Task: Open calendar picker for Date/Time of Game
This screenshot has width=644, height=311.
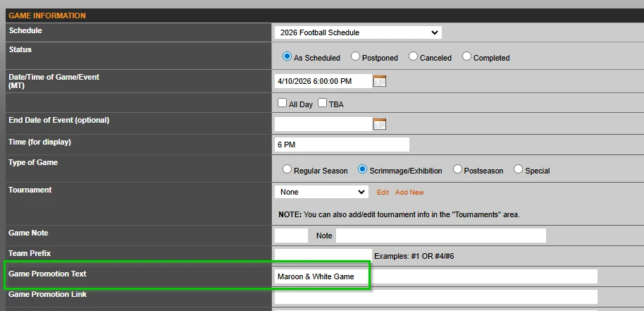Action: [380, 81]
